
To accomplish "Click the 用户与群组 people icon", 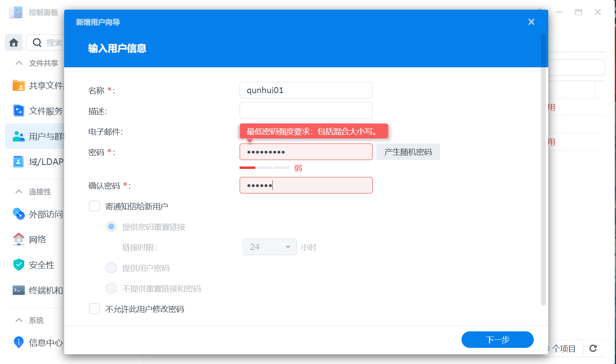I will coord(19,136).
